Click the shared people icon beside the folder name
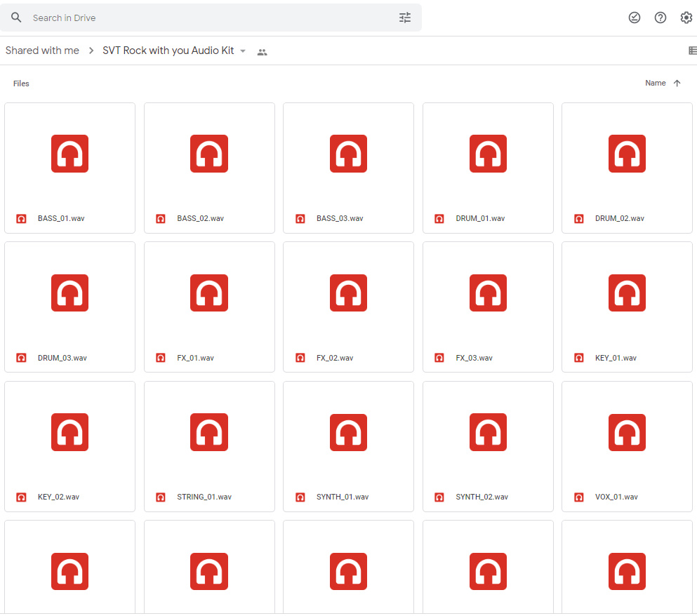697x616 pixels. click(x=263, y=52)
